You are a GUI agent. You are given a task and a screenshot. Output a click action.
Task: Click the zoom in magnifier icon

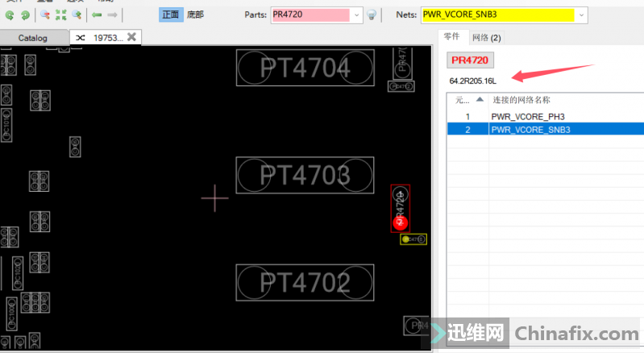(x=77, y=15)
